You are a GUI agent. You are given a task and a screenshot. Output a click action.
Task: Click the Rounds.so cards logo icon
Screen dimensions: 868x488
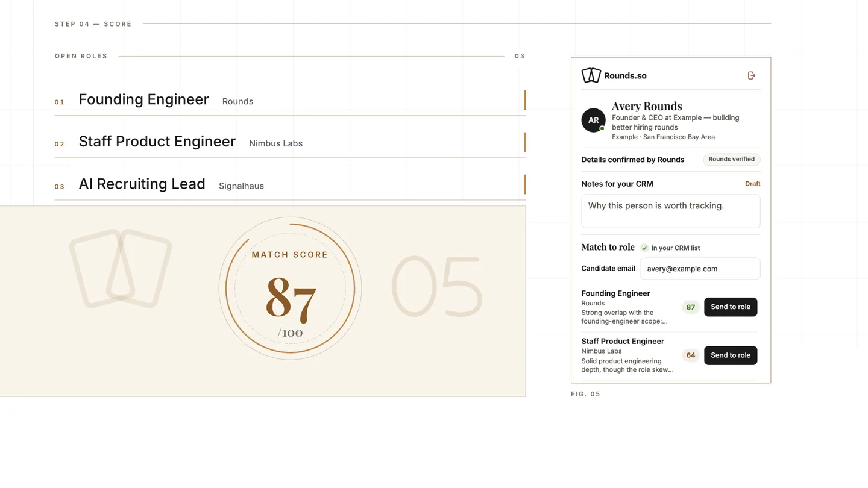coord(591,75)
